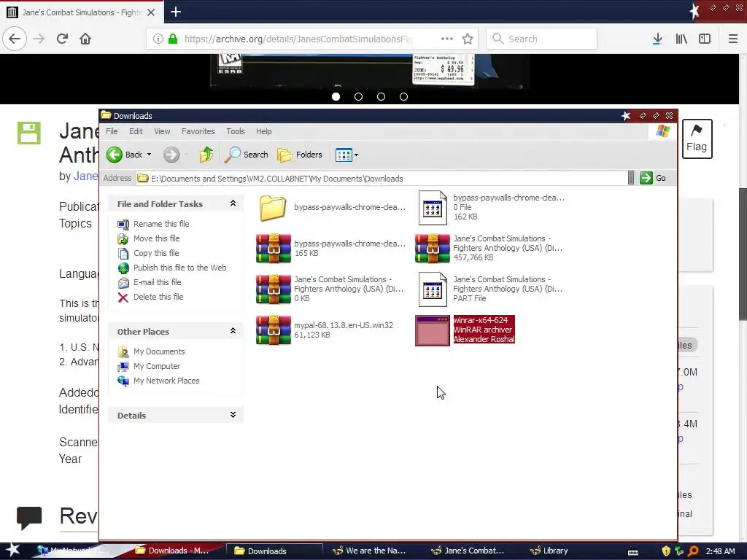Select the second carousel image dot
Screen dimensions: 747x560
(x=359, y=97)
